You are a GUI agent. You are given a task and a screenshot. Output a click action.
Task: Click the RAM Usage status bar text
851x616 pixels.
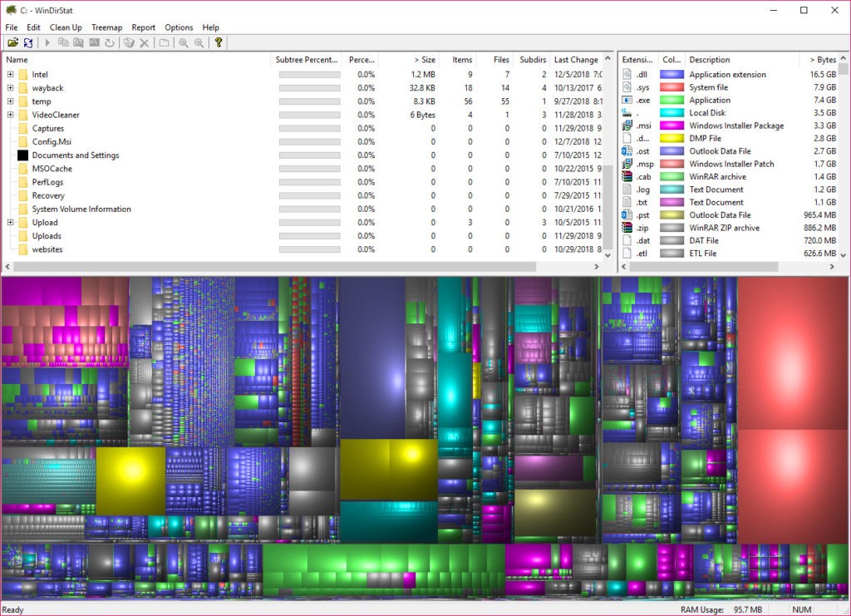(x=721, y=610)
